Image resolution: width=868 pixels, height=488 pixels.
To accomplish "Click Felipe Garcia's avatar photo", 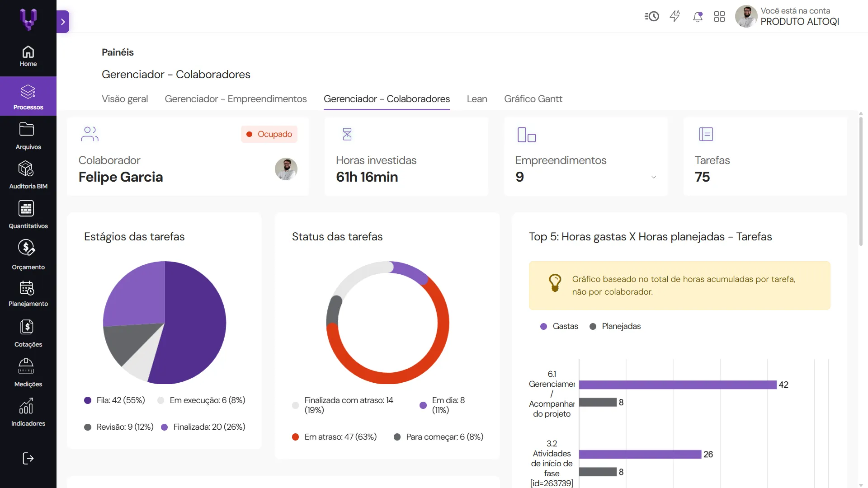I will 286,169.
